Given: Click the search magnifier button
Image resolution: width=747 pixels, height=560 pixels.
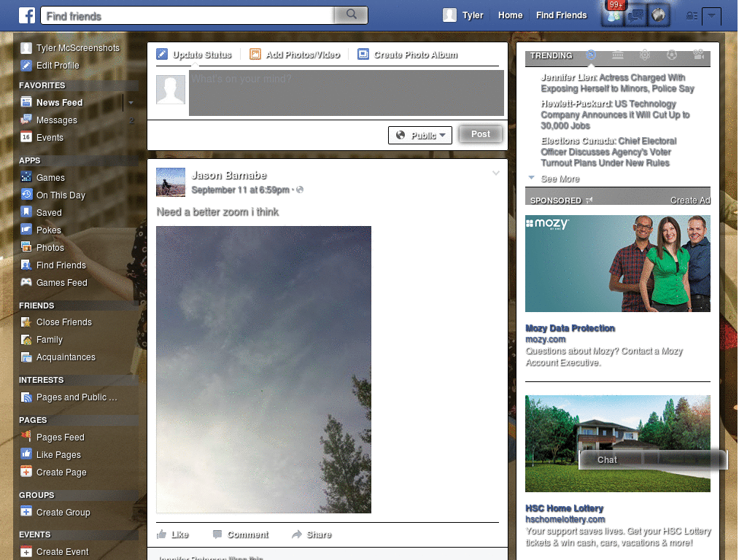Looking at the screenshot, I should click(x=351, y=15).
